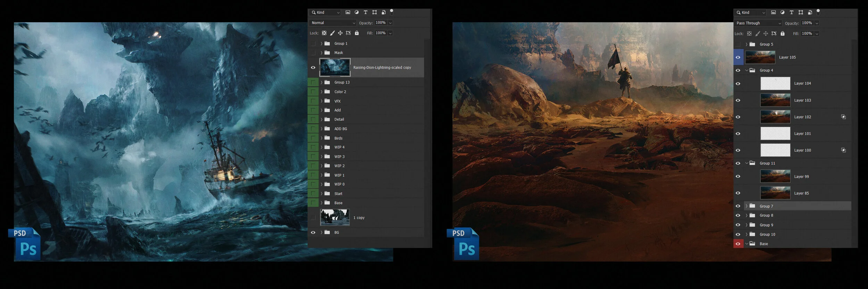
Task: Hide Layer 104
Action: point(738,84)
